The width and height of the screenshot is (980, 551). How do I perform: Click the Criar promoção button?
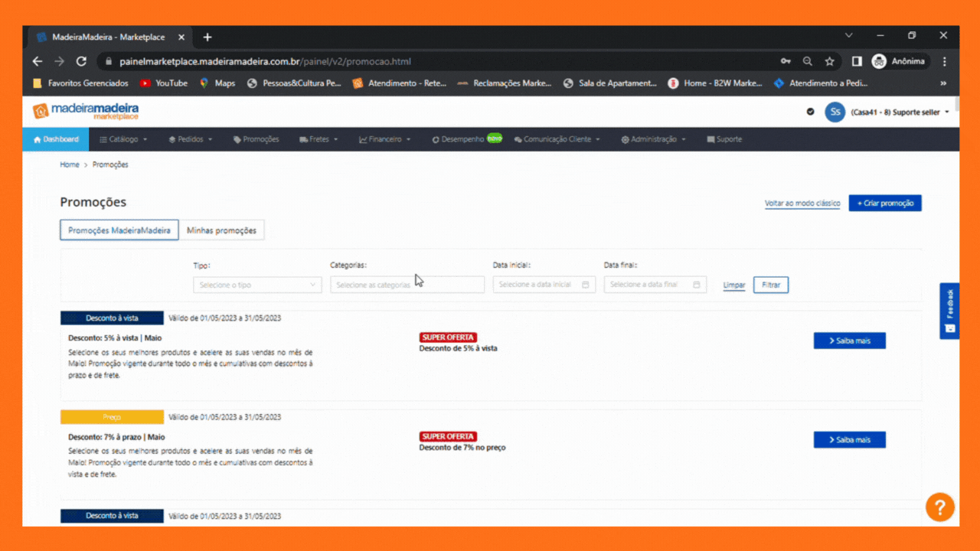tap(885, 203)
